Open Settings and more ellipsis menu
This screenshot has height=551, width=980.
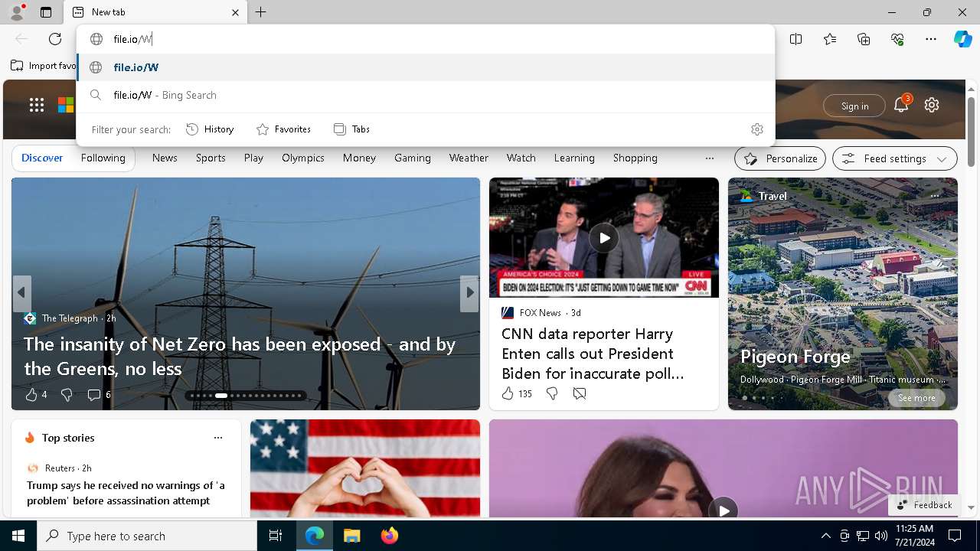click(x=931, y=39)
